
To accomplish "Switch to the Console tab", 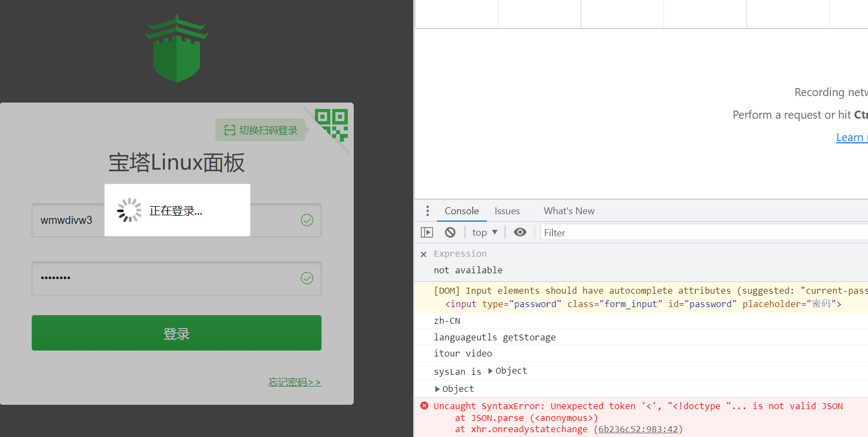I will 462,211.
